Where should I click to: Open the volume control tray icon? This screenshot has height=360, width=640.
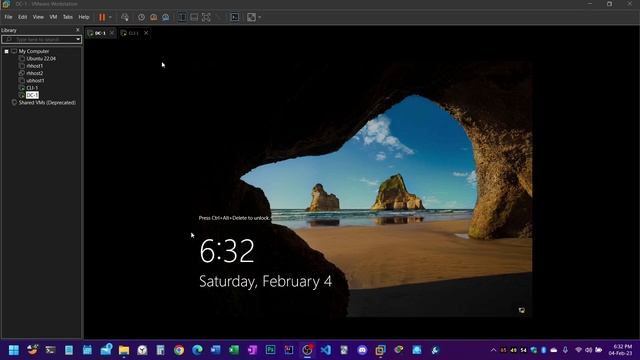pos(589,350)
